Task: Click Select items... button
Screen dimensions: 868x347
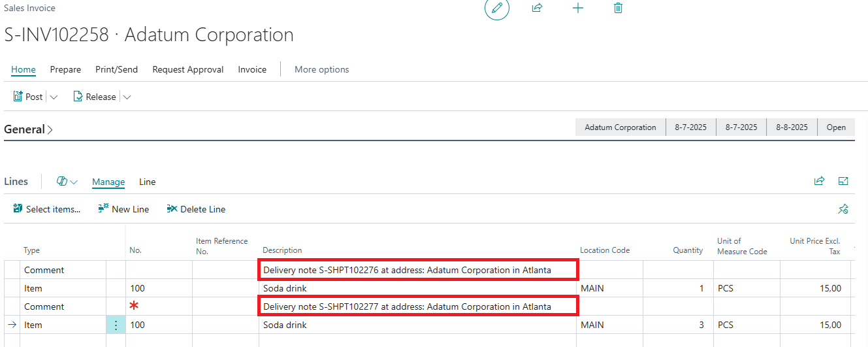Action: coord(47,209)
